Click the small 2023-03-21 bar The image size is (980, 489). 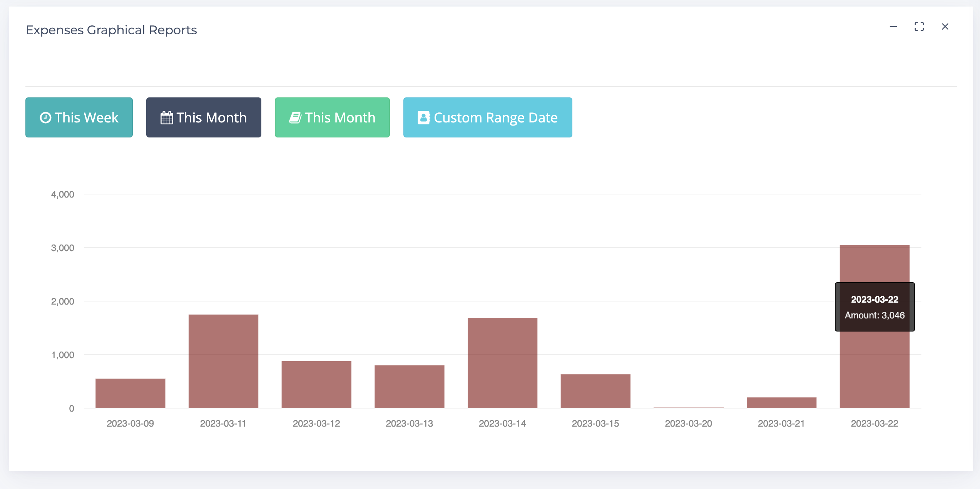point(781,403)
